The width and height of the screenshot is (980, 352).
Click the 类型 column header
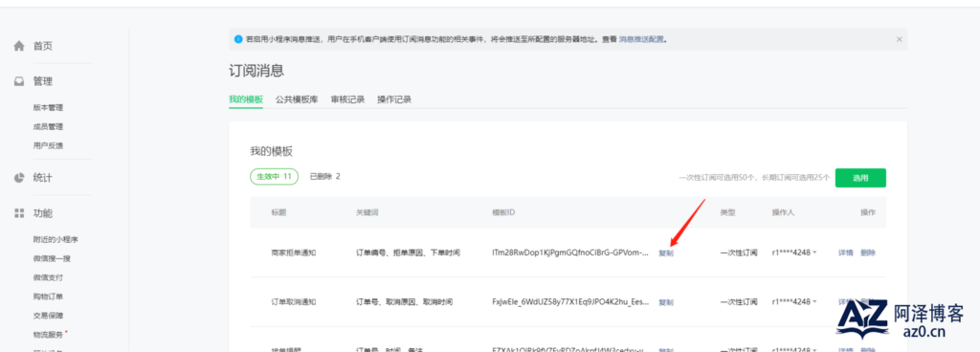point(727,212)
